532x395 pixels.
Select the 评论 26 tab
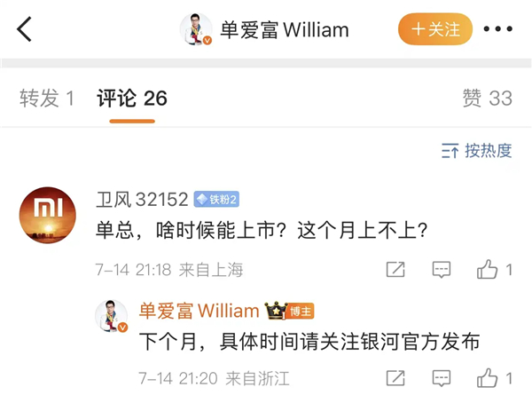[x=132, y=99]
